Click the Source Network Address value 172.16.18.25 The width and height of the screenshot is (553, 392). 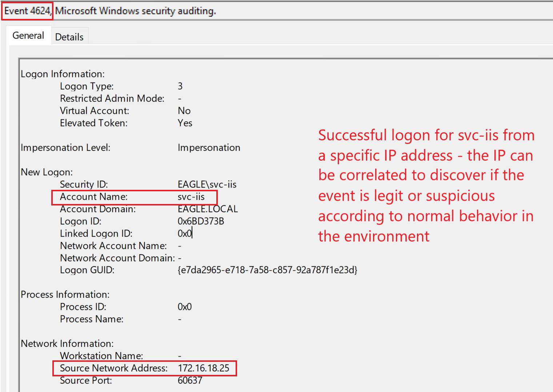[203, 368]
